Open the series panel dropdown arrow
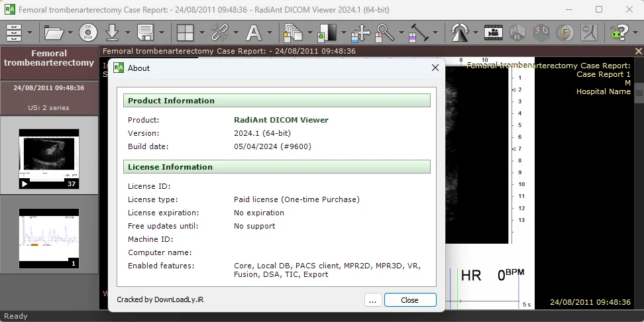644x322 pixels. [x=30, y=33]
